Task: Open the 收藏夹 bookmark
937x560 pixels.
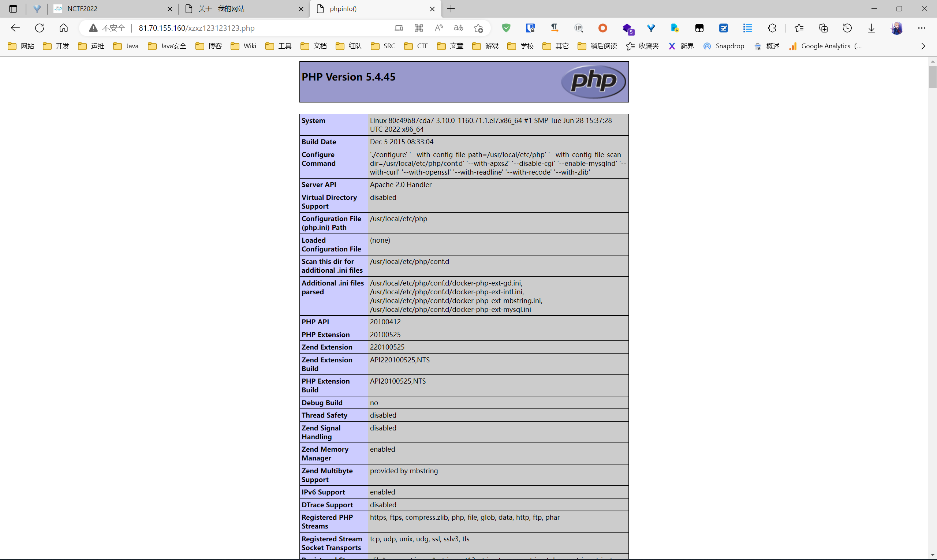Action: tap(642, 46)
